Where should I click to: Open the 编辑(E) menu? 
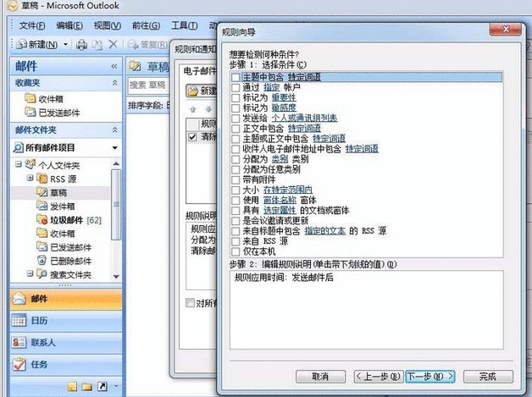tap(69, 25)
